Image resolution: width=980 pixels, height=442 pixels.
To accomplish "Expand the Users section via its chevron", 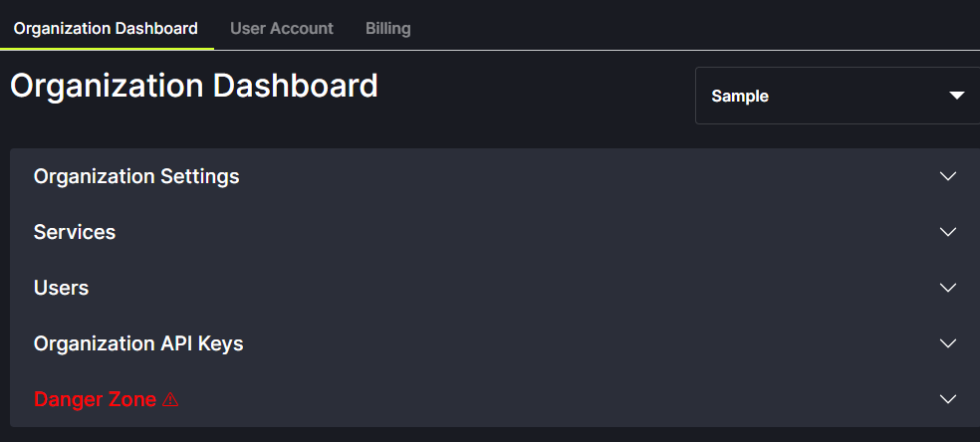I will (947, 288).
